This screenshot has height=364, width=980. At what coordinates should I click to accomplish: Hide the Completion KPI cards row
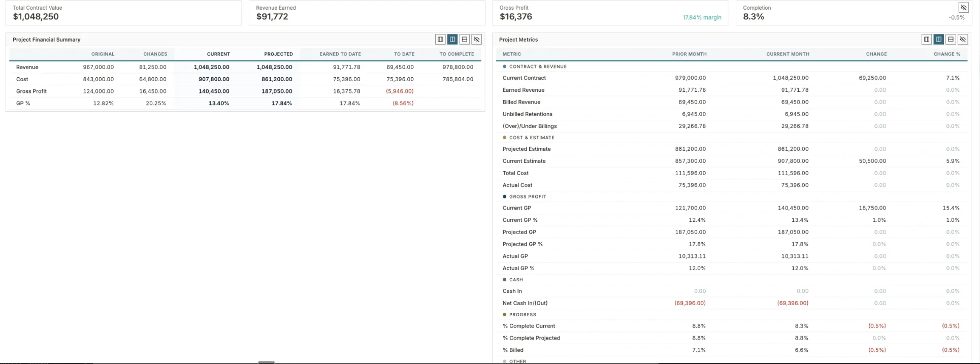pyautogui.click(x=963, y=8)
